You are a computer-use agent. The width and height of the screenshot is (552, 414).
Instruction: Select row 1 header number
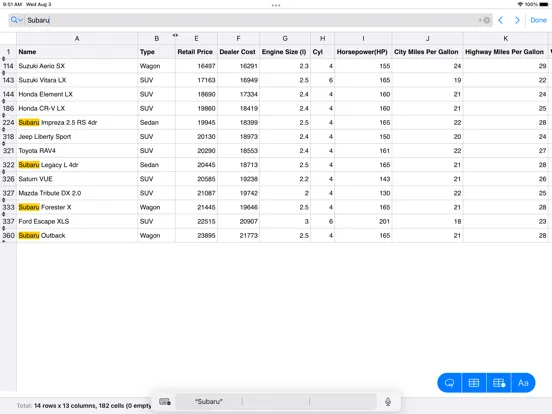click(8, 52)
